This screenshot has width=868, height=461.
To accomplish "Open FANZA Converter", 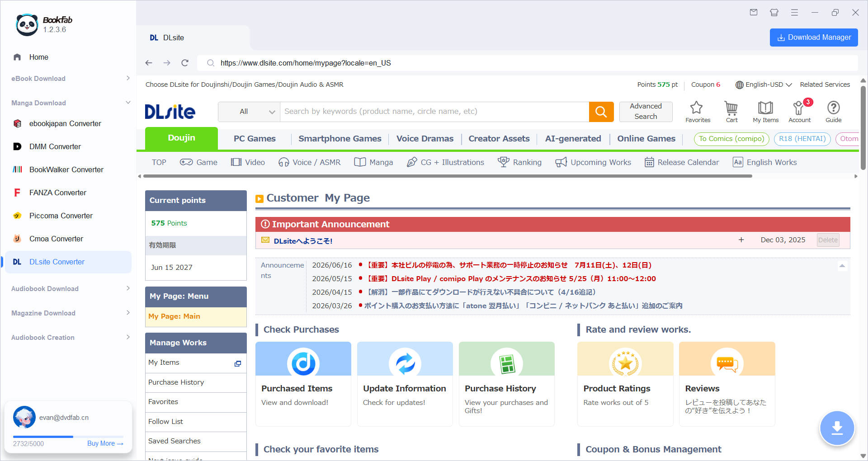I will (58, 193).
